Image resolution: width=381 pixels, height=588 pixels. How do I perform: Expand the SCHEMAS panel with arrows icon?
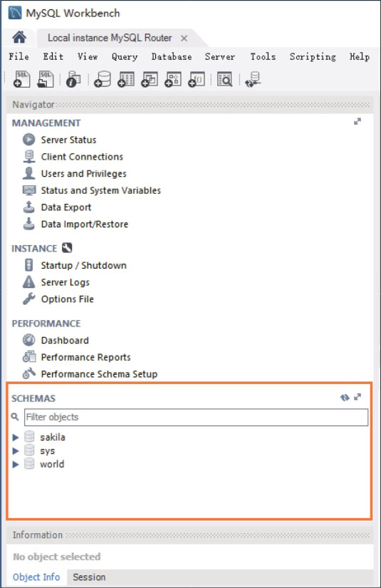(357, 397)
